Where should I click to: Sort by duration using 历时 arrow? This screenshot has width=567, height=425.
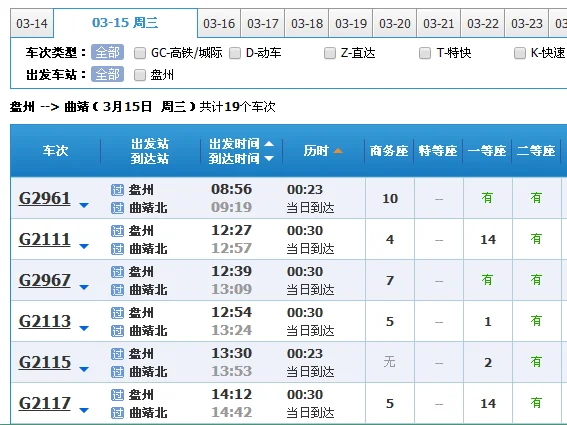tap(338, 151)
